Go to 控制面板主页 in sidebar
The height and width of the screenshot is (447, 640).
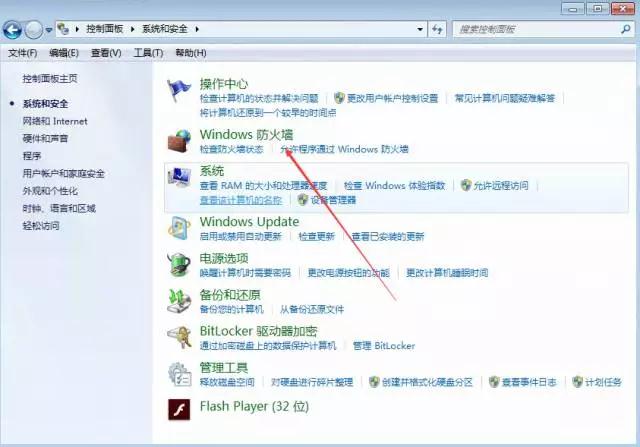[x=50, y=78]
